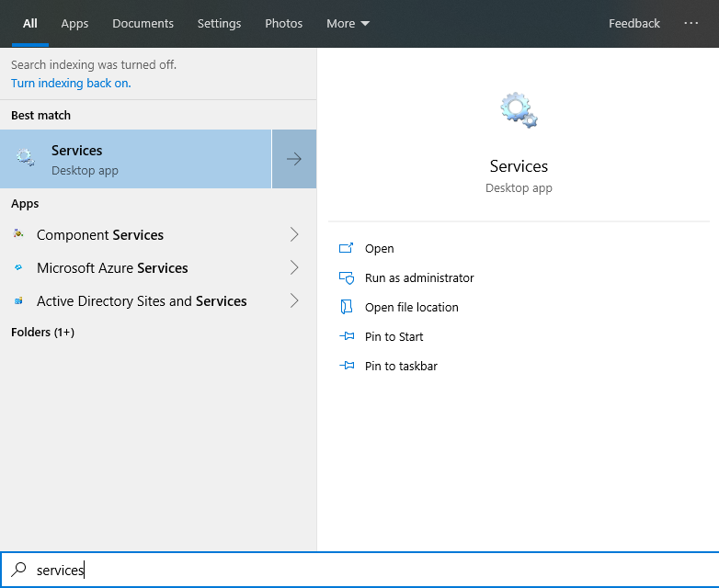
Task: Expand Component Services chevron
Action: point(294,234)
